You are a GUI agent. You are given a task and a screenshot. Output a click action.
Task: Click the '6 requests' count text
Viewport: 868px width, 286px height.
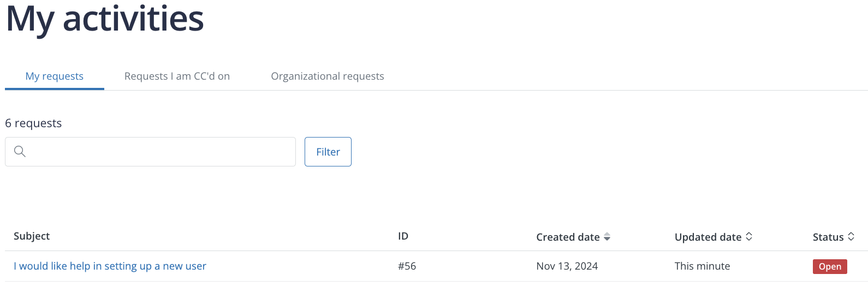[33, 123]
